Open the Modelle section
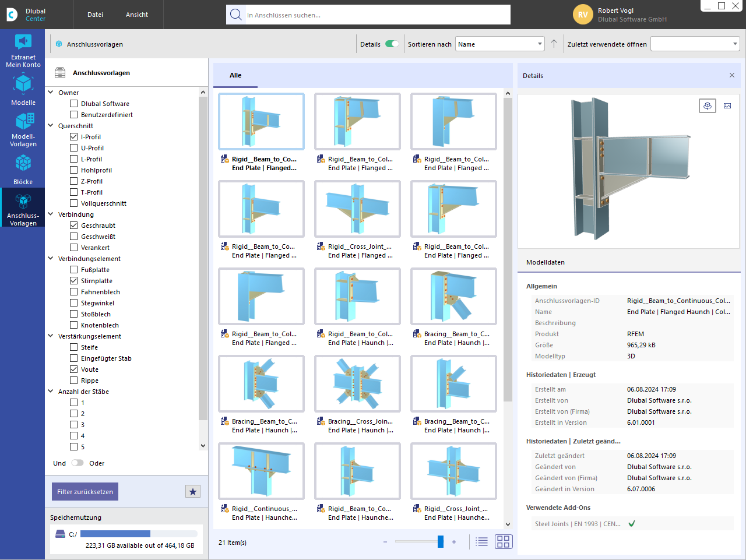The height and width of the screenshot is (560, 746). click(x=23, y=90)
